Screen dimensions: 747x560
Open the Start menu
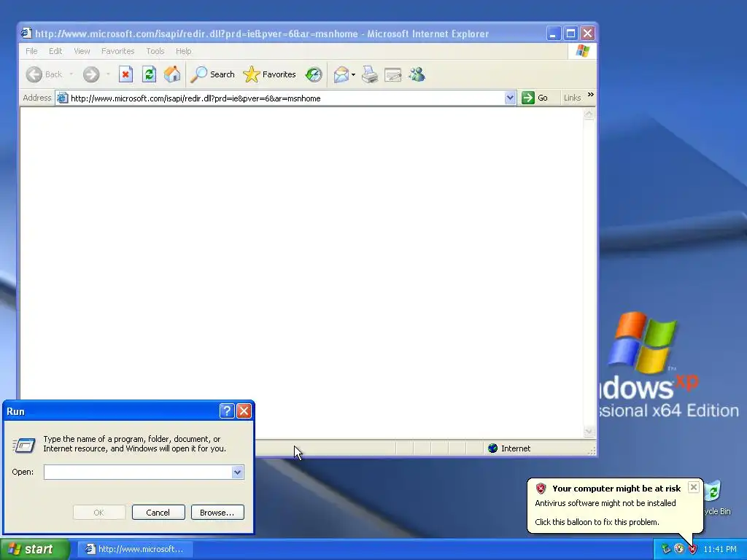[34, 549]
